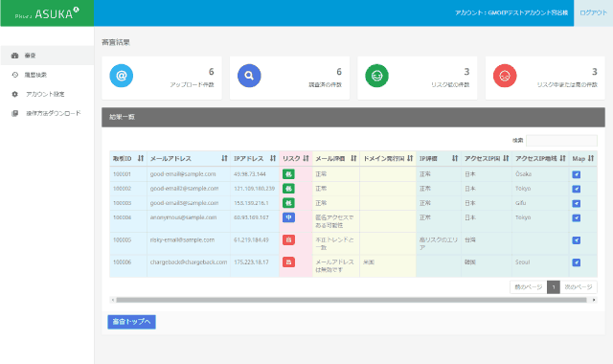Click the blue 中 risk badge for 100004

(288, 217)
